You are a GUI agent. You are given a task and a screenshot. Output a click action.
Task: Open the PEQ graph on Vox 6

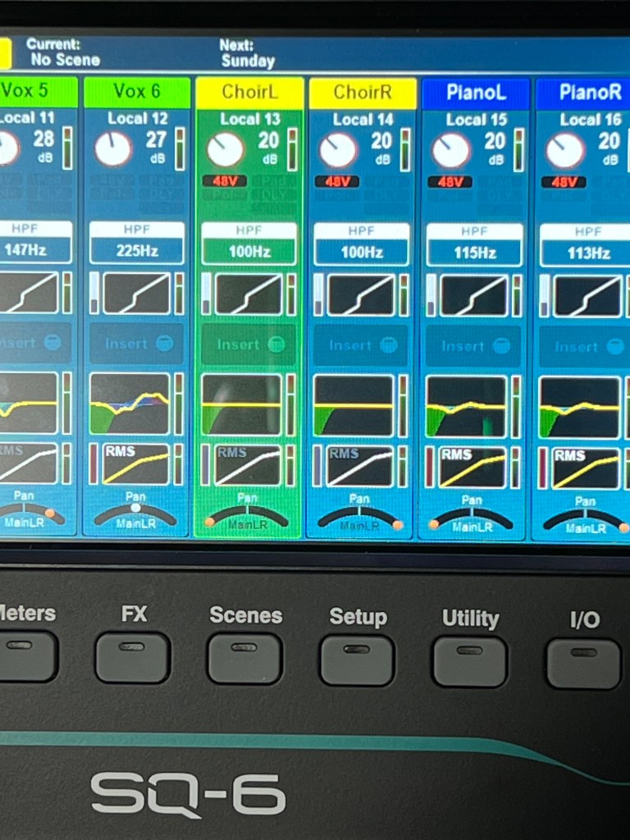coord(130,404)
